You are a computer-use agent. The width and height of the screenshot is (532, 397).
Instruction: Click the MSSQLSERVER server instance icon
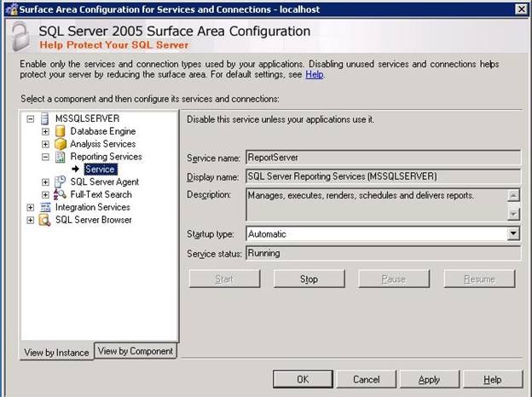click(x=44, y=118)
